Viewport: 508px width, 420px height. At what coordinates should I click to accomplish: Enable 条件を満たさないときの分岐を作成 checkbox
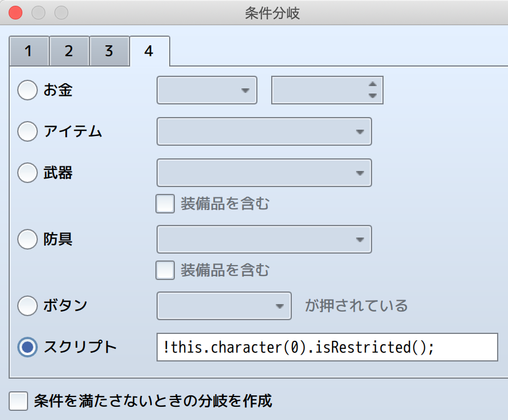pos(18,401)
